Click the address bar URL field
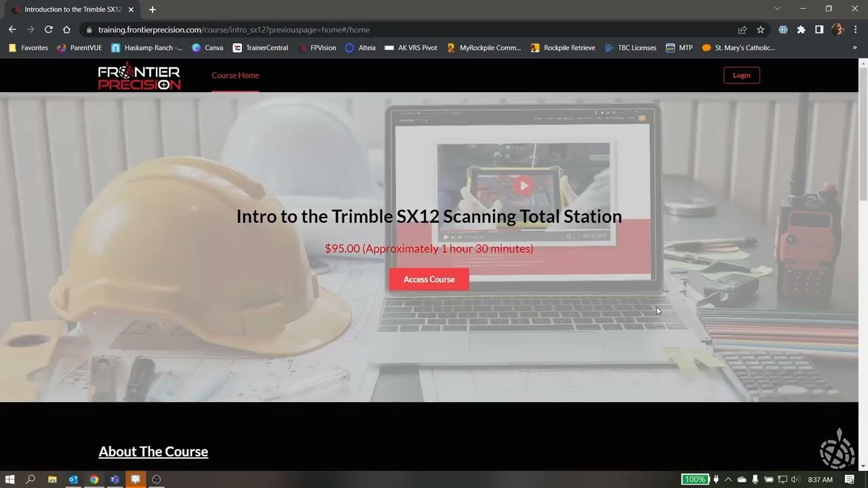The width and height of the screenshot is (868, 488). tap(407, 30)
